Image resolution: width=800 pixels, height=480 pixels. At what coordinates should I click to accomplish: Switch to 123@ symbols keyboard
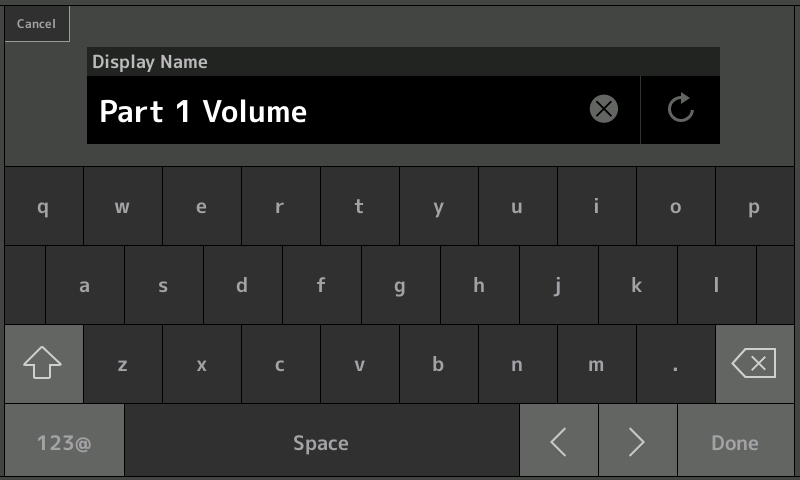tap(64, 442)
